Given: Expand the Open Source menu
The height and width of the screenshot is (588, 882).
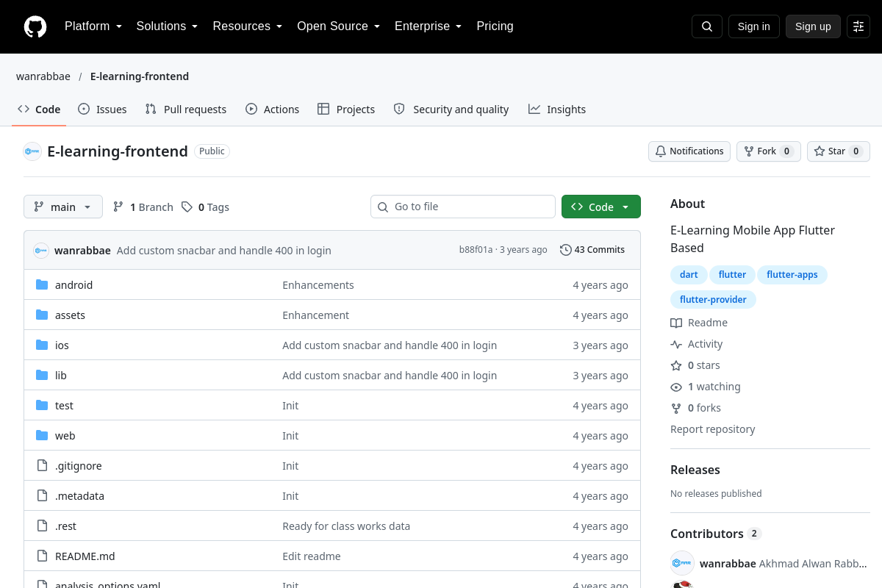Looking at the screenshot, I should [339, 26].
